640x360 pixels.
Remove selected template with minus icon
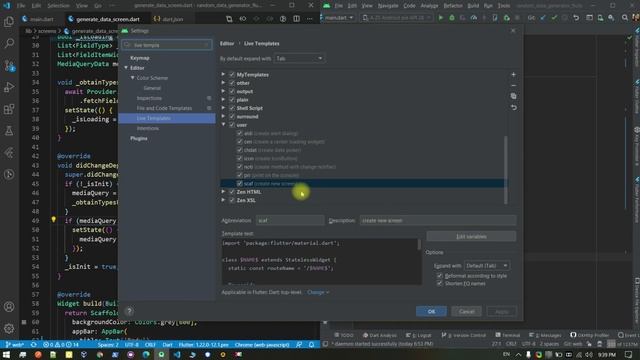[x=513, y=85]
